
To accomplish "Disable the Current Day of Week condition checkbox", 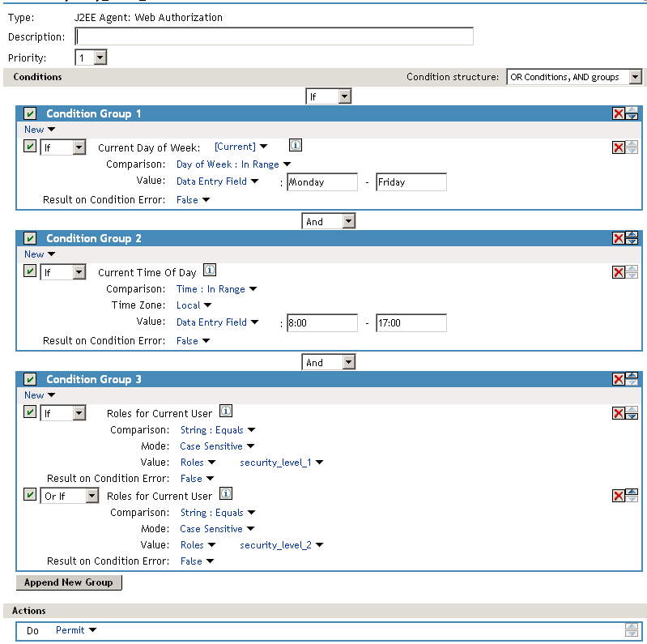I will [x=30, y=146].
